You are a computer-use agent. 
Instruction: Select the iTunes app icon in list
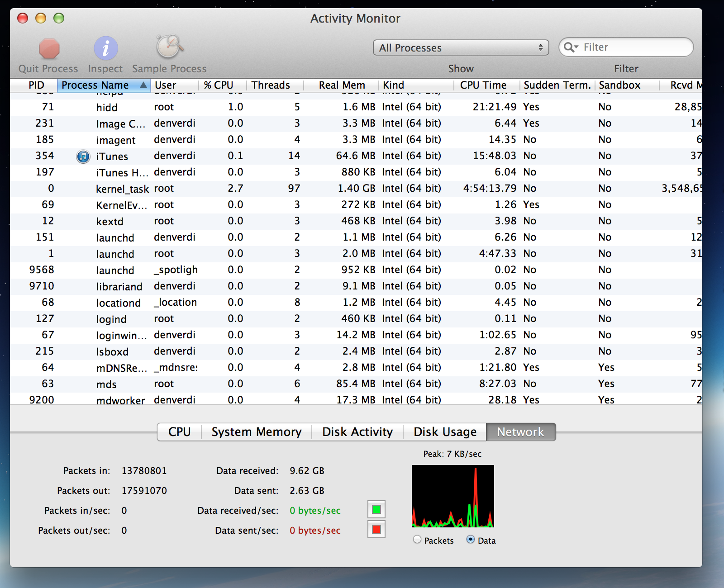(x=83, y=156)
